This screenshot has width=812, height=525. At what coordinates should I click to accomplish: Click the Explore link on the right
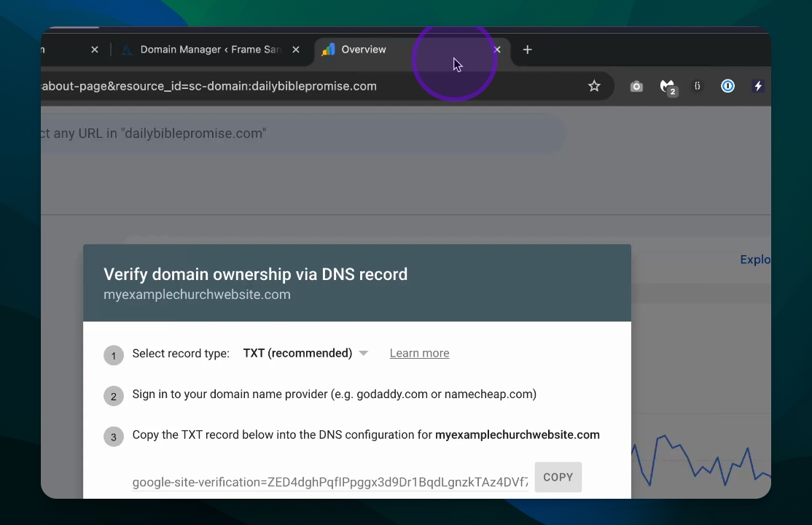tap(755, 260)
